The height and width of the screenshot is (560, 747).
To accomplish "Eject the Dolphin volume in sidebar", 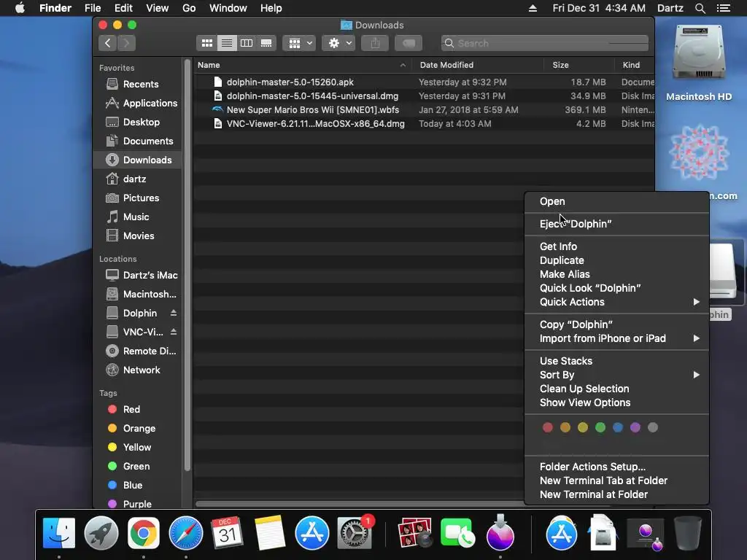I will pos(174,313).
